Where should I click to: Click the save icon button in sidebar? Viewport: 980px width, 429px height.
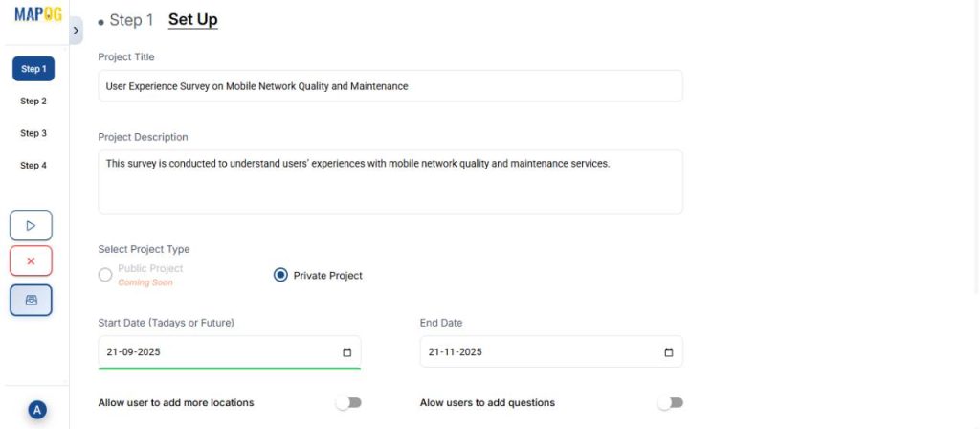[x=31, y=300]
